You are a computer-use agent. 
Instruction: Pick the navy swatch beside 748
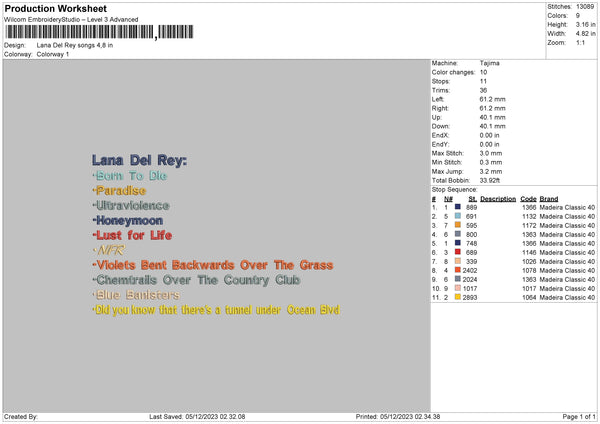(458, 243)
